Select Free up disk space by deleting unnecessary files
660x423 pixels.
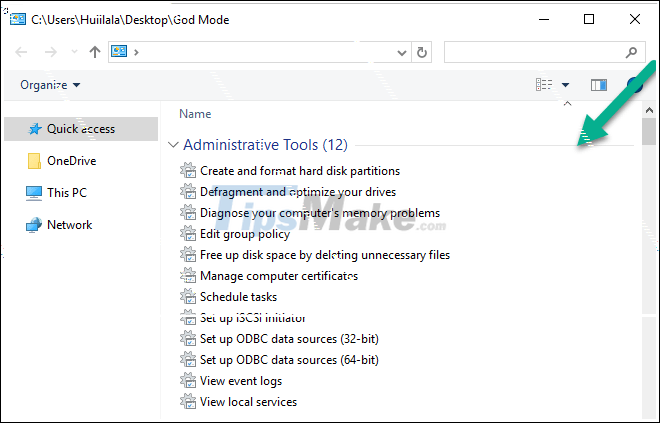(x=325, y=255)
